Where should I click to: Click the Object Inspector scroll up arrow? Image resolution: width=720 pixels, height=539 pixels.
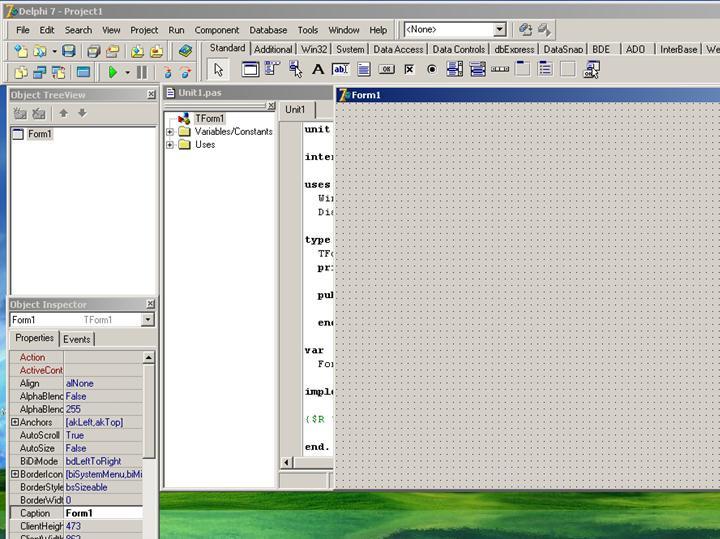click(148, 357)
